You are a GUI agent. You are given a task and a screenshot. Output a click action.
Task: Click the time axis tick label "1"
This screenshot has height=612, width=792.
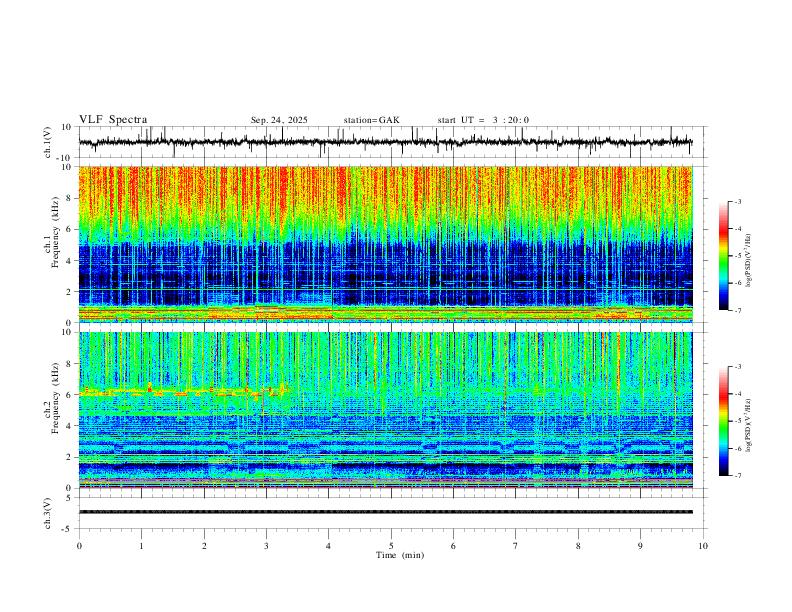(141, 546)
